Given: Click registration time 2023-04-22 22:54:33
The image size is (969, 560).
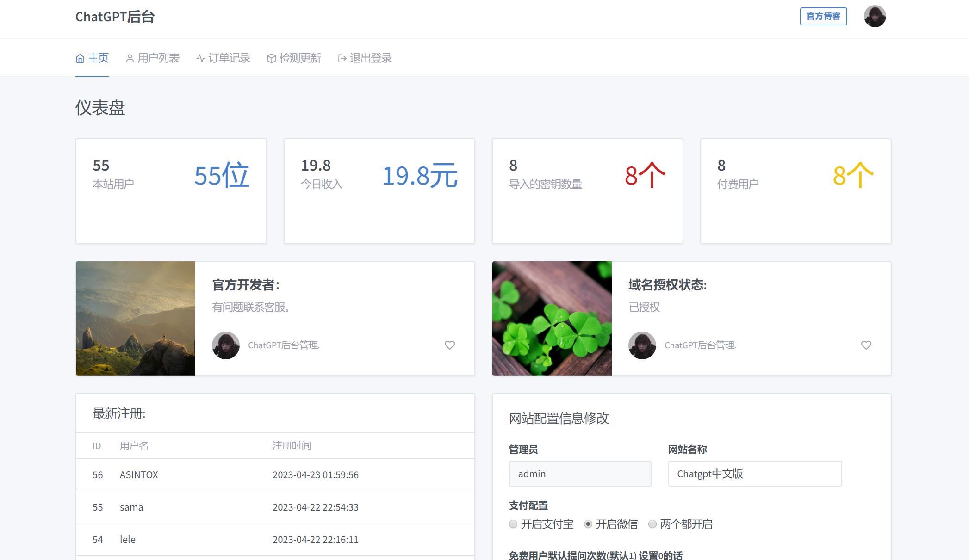Looking at the screenshot, I should point(316,507).
